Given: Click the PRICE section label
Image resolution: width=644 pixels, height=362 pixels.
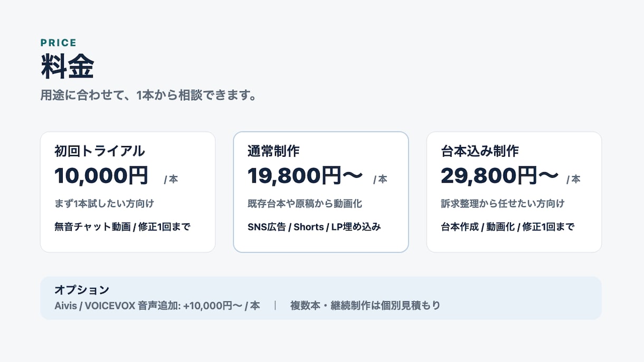Looking at the screenshot, I should tap(59, 43).
